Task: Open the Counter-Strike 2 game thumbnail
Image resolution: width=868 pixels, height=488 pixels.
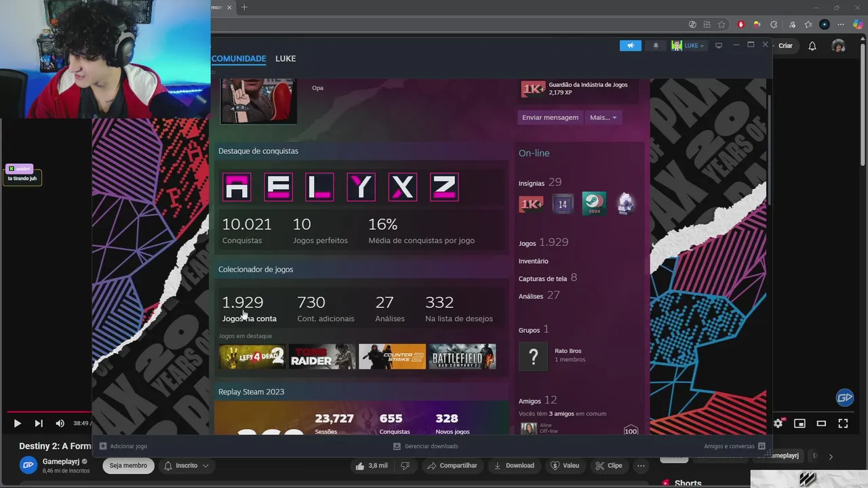Action: (392, 357)
